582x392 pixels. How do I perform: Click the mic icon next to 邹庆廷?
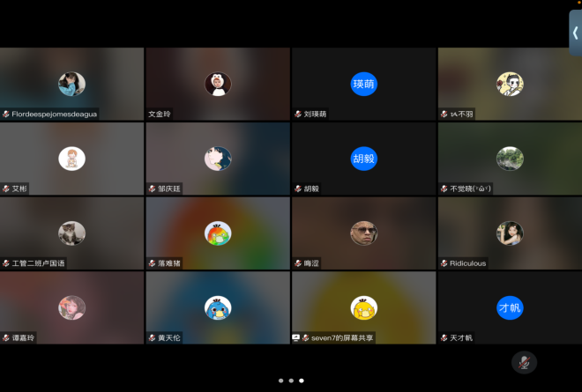[153, 189]
